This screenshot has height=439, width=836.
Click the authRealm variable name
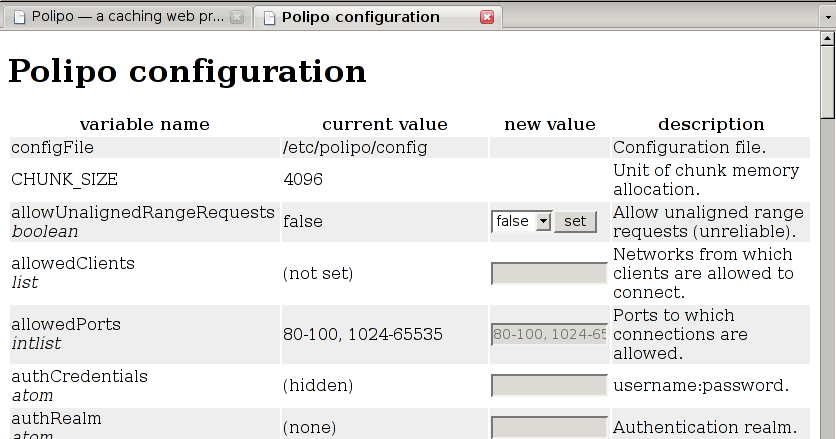(57, 418)
